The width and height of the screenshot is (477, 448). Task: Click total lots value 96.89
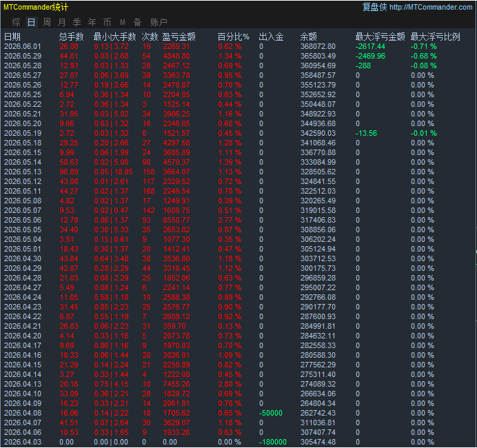(x=69, y=172)
